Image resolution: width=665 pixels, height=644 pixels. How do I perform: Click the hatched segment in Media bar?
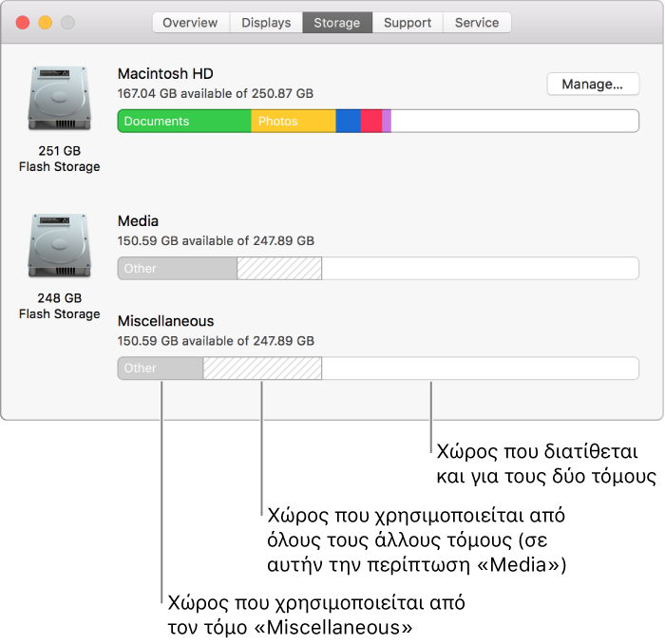click(x=279, y=269)
